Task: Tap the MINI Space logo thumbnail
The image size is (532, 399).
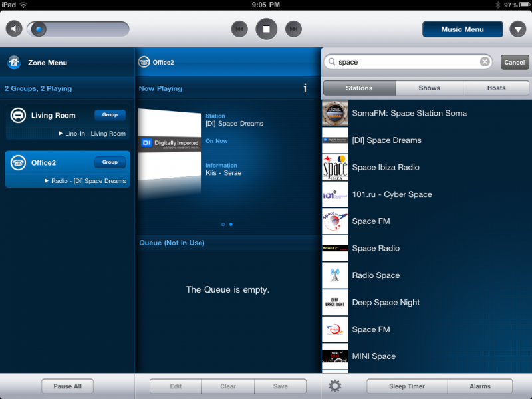Action: click(x=335, y=356)
